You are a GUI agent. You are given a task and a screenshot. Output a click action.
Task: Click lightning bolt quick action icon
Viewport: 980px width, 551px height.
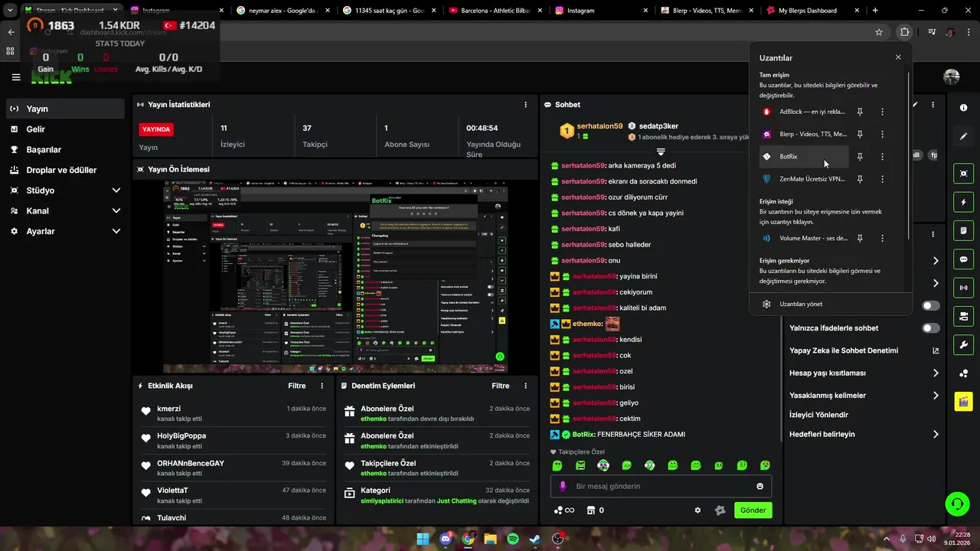coord(964,202)
